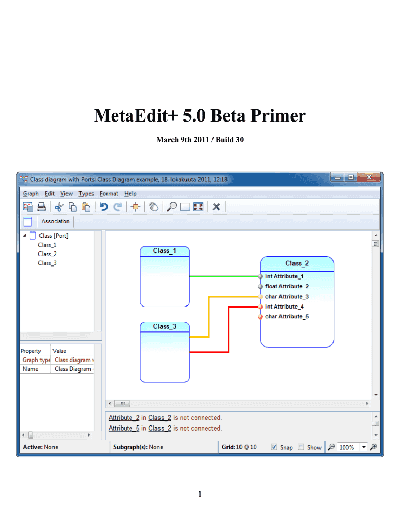Click the magnifier zoom tool icon
This screenshot has height=532, width=400.
click(171, 207)
